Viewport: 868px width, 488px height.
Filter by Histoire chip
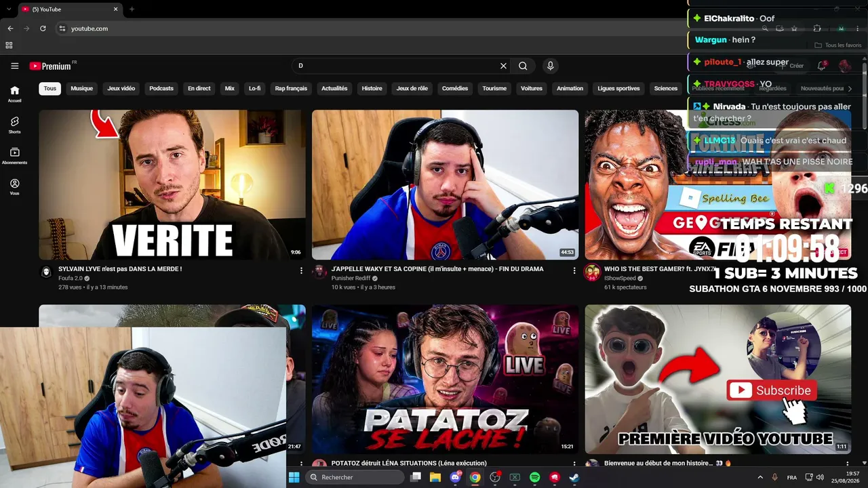[372, 88]
